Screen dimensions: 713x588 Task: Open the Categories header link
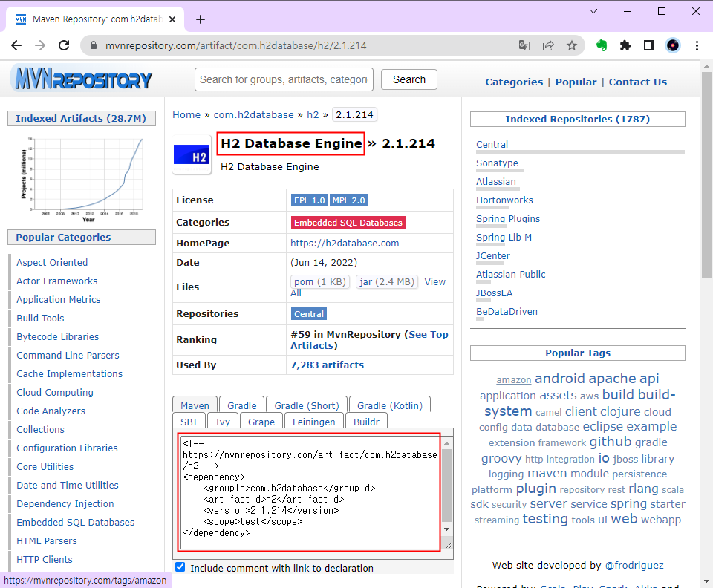tap(514, 82)
